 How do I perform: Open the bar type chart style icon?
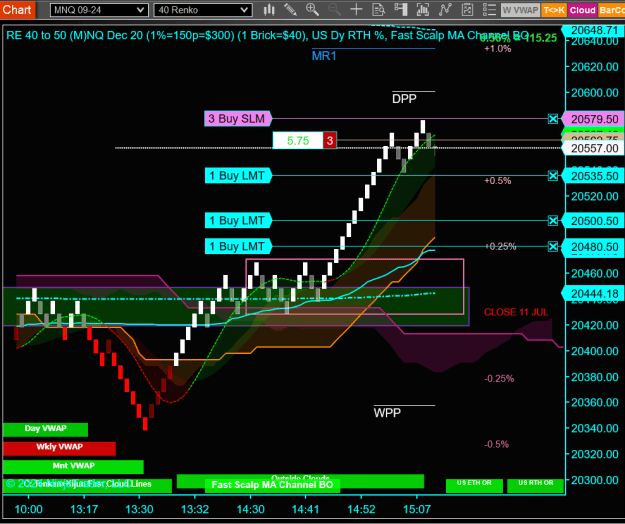269,10
